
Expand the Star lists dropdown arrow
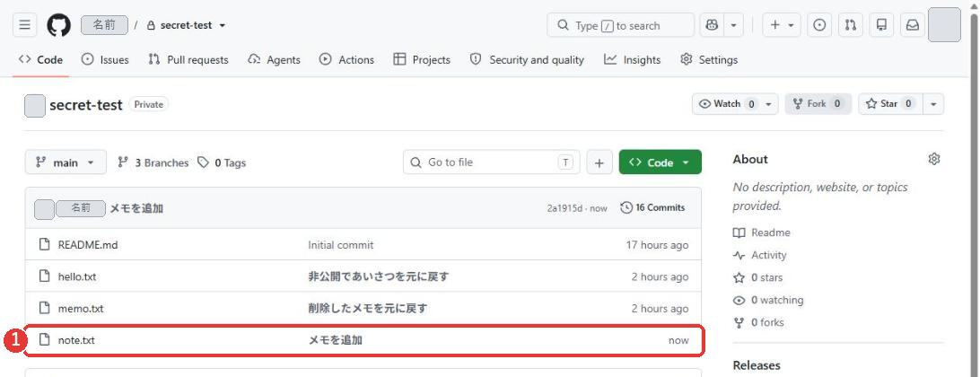[x=933, y=104]
